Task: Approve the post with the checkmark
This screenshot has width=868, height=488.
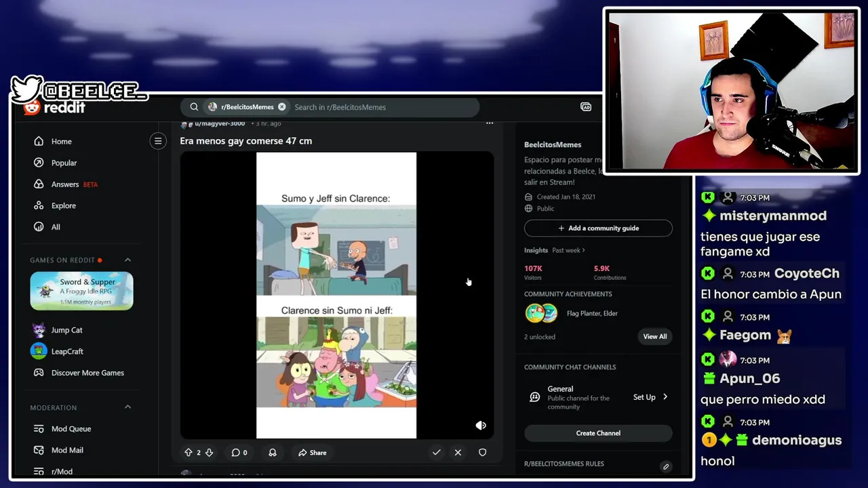Action: [437, 453]
